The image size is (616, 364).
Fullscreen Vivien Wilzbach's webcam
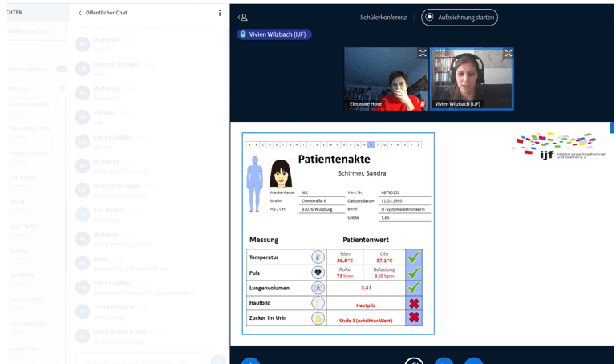508,54
